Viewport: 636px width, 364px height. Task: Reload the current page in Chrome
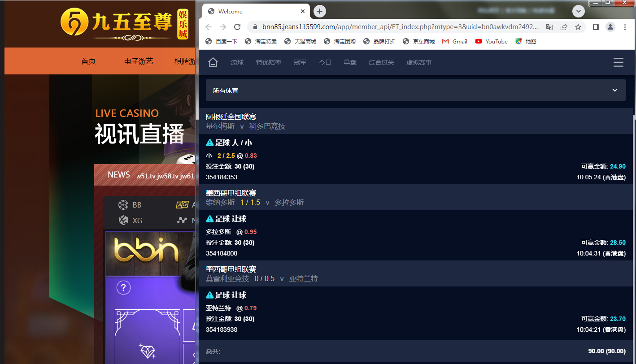(237, 27)
